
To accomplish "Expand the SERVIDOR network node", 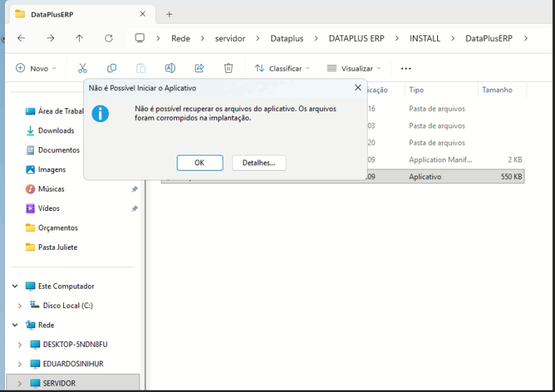I will (20, 383).
